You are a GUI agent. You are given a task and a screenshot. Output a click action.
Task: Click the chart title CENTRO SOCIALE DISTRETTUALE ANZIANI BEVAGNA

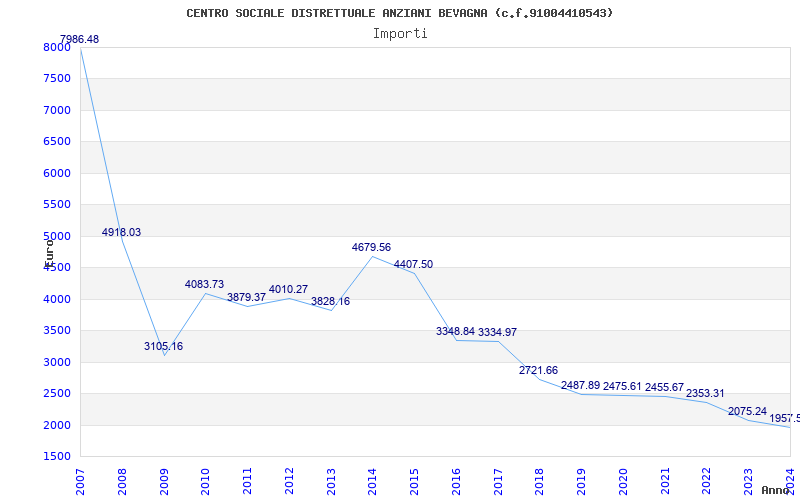[400, 13]
